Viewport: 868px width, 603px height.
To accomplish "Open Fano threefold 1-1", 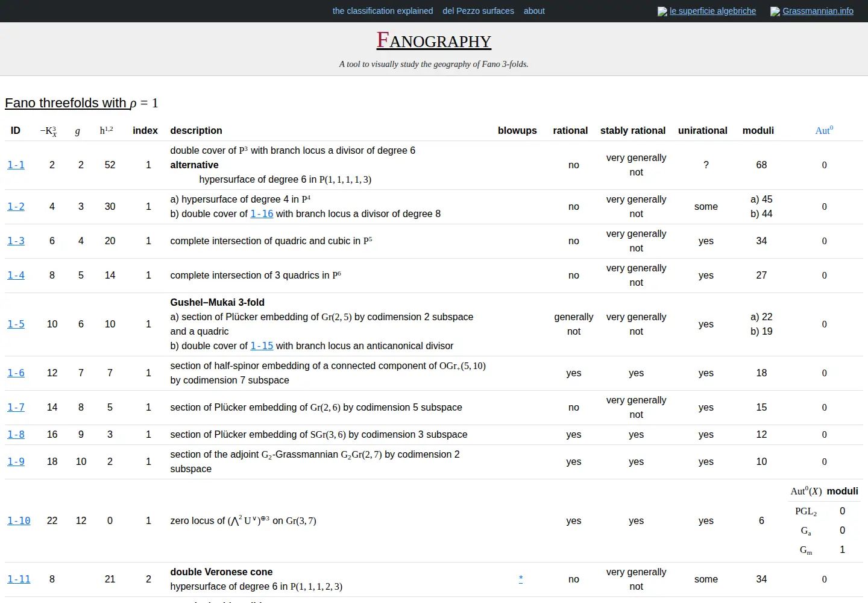I will (x=16, y=165).
